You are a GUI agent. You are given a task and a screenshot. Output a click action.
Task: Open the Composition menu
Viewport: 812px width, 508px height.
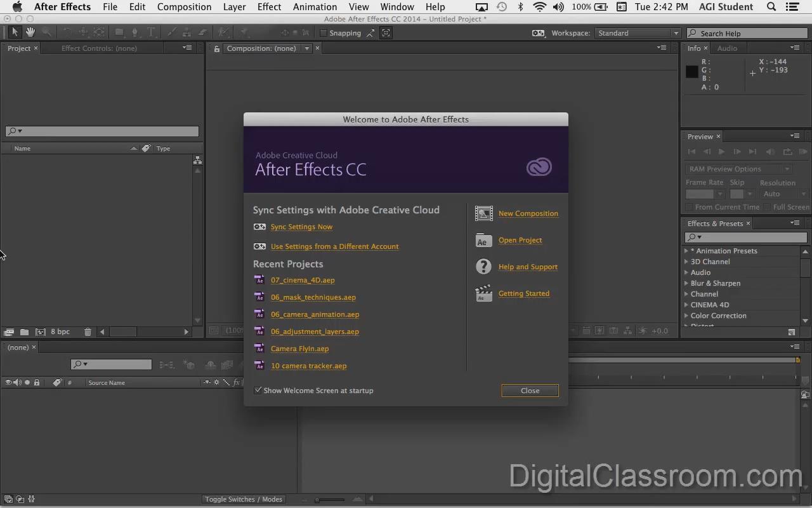184,7
